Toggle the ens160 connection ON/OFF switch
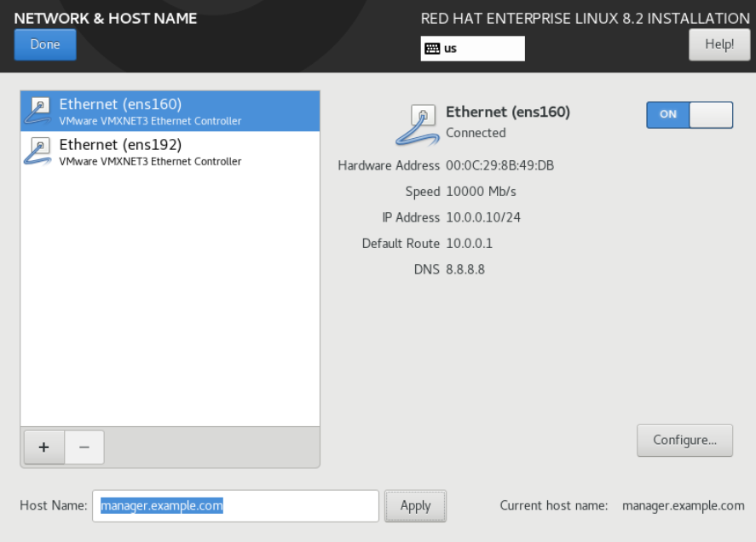Viewport: 756px width, 542px height. tap(690, 115)
